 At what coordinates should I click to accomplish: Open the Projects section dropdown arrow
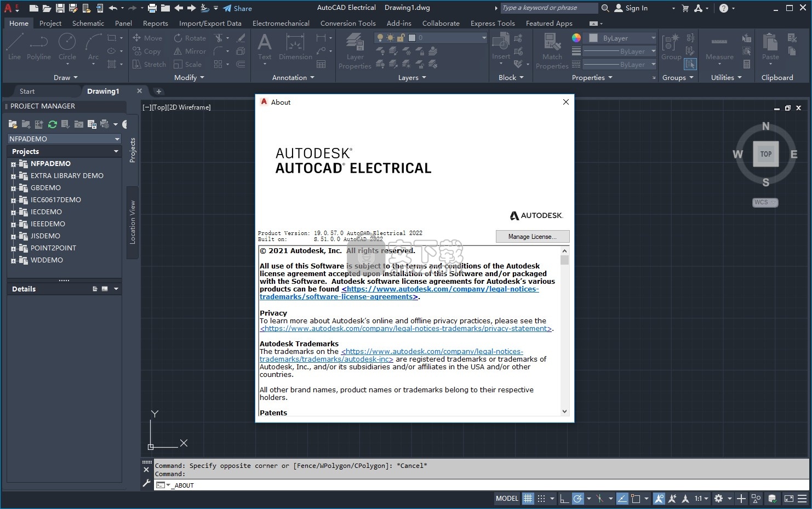(x=116, y=151)
